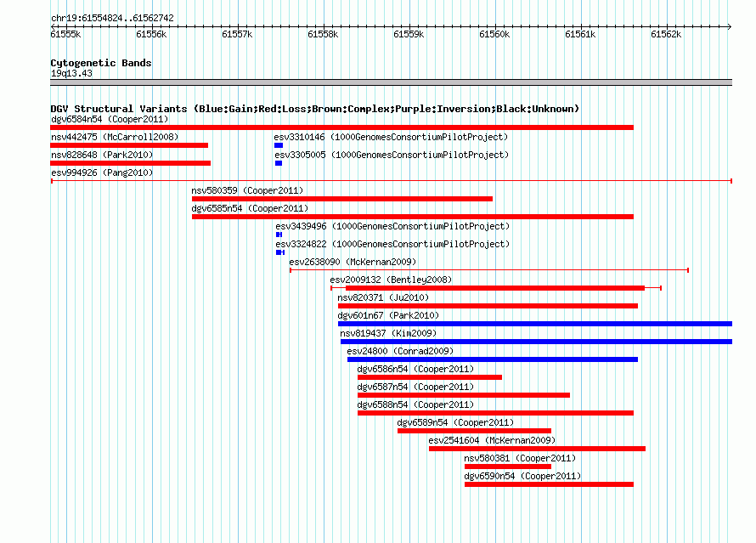Open variant nsv819437 (Kim2009)
Screen dimensions: 756x543
(x=388, y=333)
